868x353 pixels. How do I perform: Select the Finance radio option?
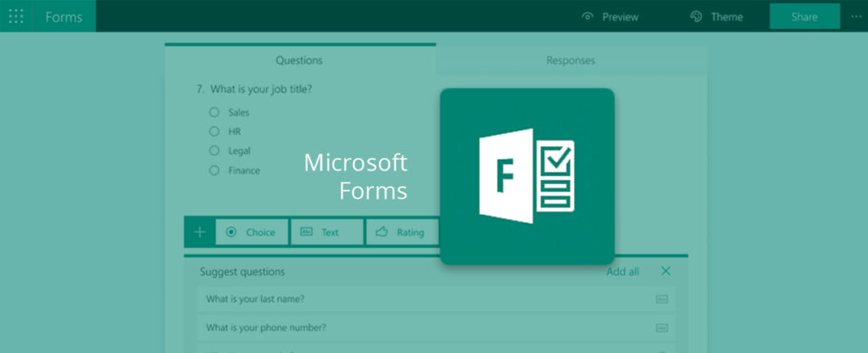click(214, 170)
